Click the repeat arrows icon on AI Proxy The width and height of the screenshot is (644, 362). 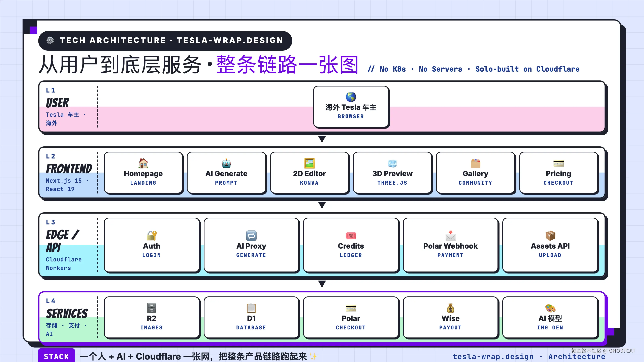(x=251, y=236)
